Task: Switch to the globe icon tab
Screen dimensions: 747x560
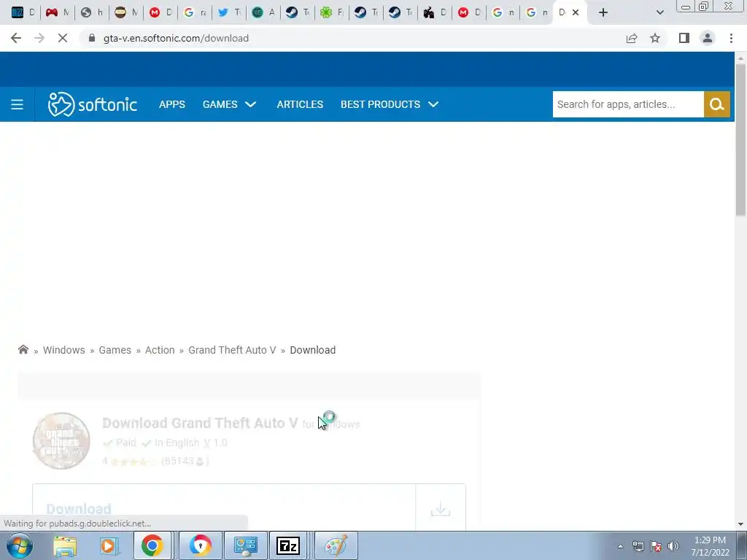Action: (92, 12)
